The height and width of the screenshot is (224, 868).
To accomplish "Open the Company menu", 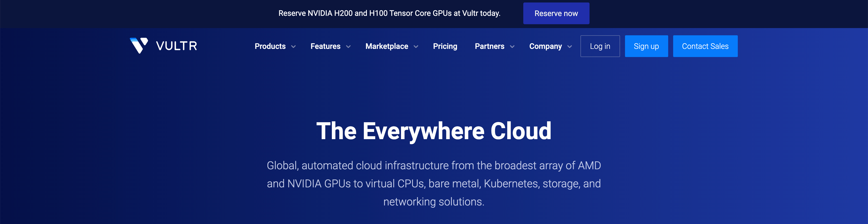I will [x=545, y=46].
